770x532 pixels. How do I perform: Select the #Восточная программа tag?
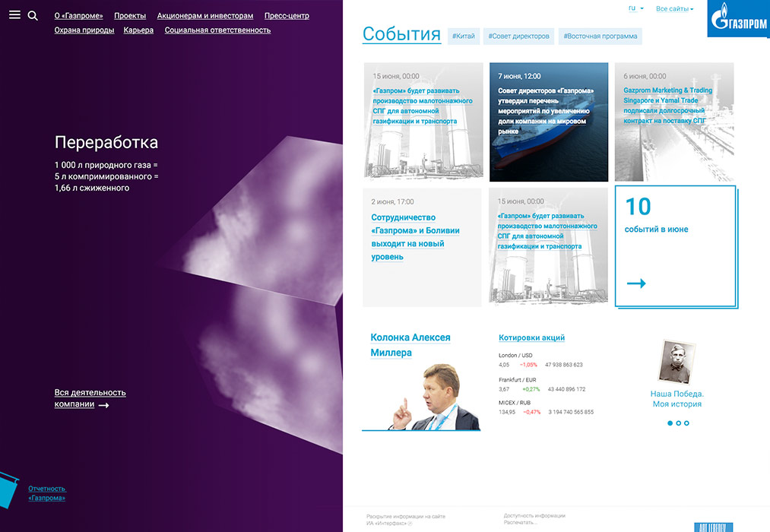point(600,36)
